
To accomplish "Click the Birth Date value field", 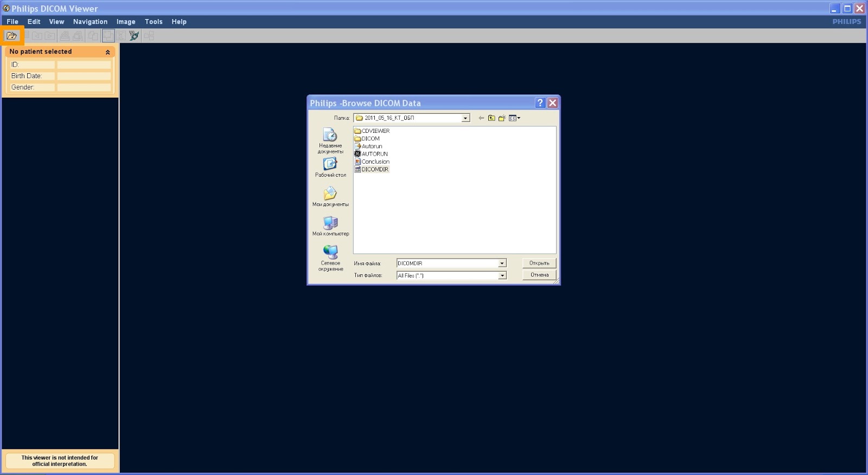I will (84, 76).
